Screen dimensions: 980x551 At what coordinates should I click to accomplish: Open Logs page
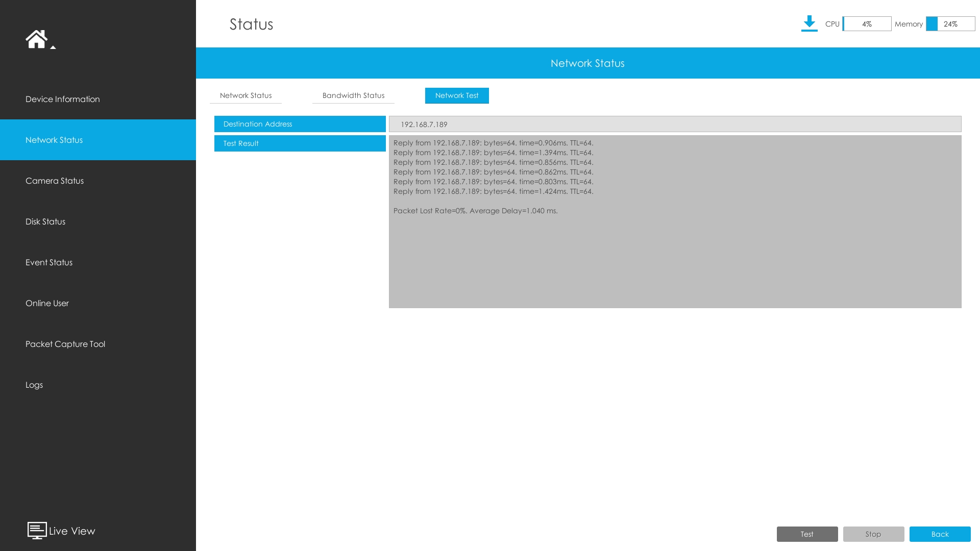point(98,385)
